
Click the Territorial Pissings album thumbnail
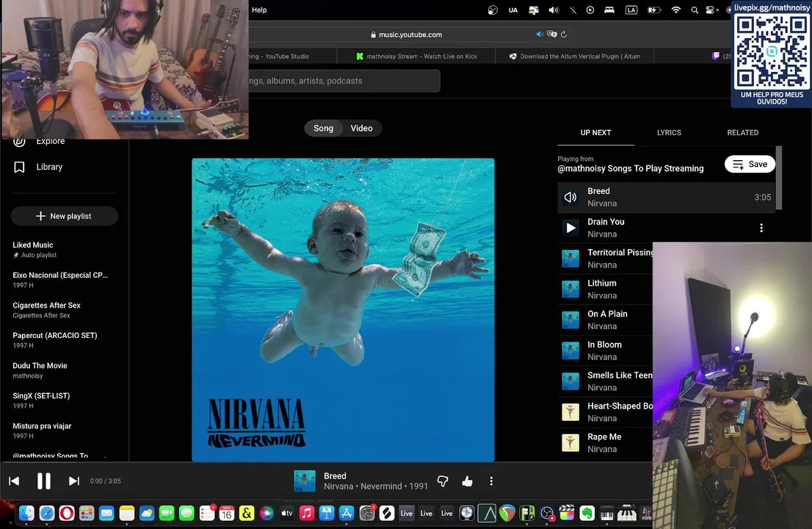pos(570,259)
